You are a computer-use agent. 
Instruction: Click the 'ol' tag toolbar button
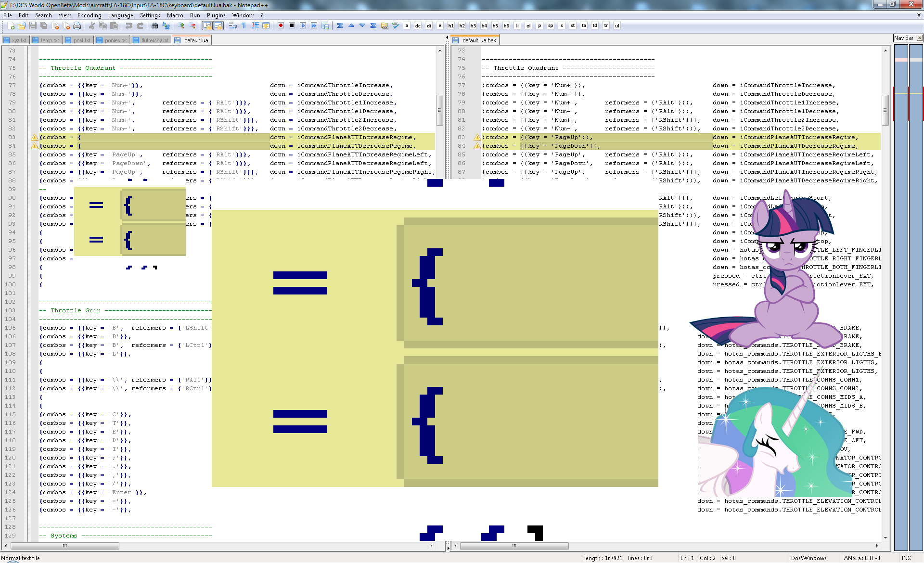coord(528,26)
